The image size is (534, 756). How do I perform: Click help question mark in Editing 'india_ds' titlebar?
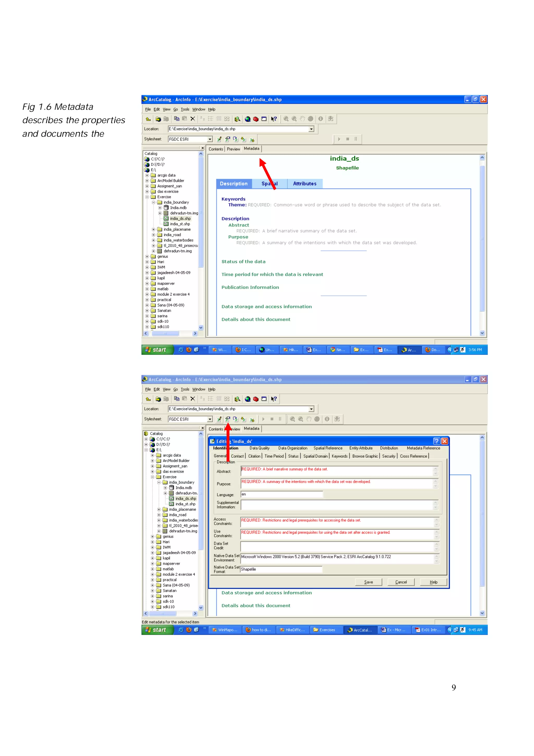pyautogui.click(x=436, y=441)
